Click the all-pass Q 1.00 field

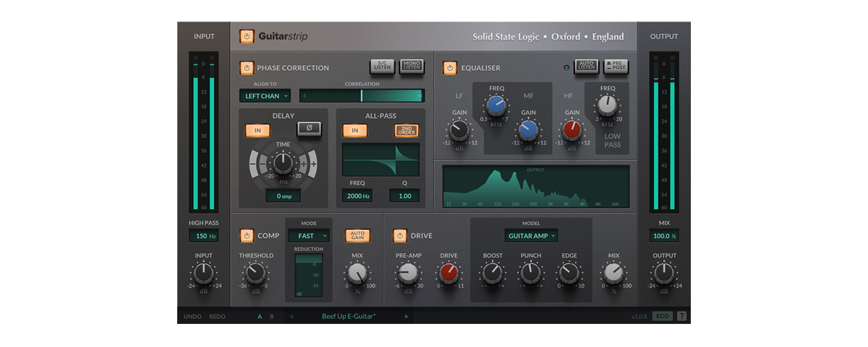point(404,196)
